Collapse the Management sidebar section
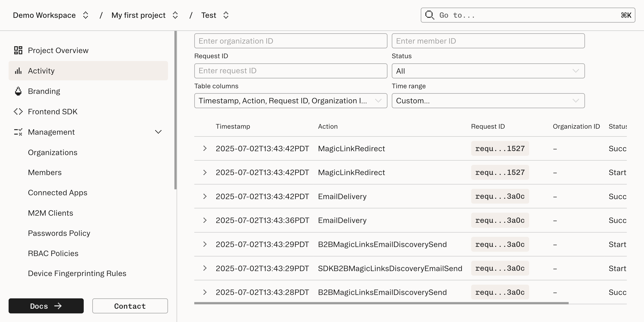 tap(158, 132)
